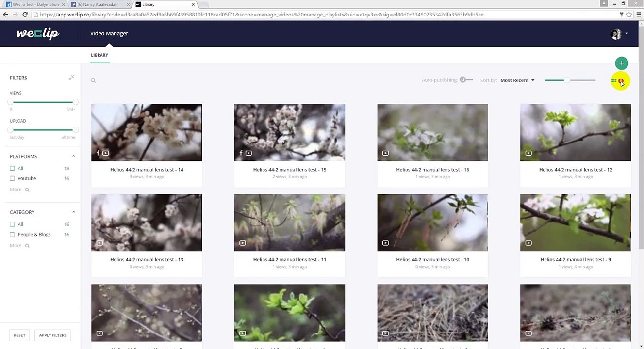The height and width of the screenshot is (349, 644).
Task: Click the Views slider maximum handle
Action: click(75, 102)
